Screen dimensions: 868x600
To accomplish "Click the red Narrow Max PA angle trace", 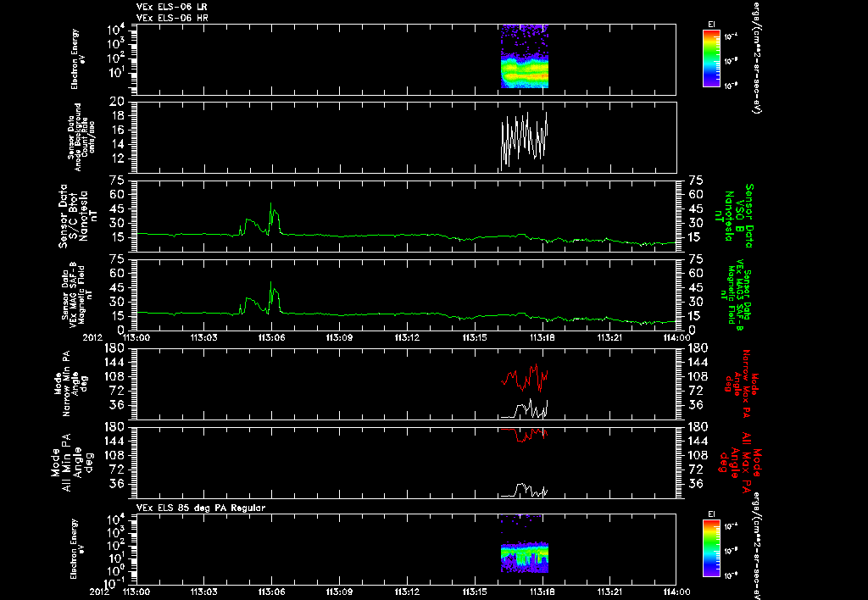I will point(524,378).
